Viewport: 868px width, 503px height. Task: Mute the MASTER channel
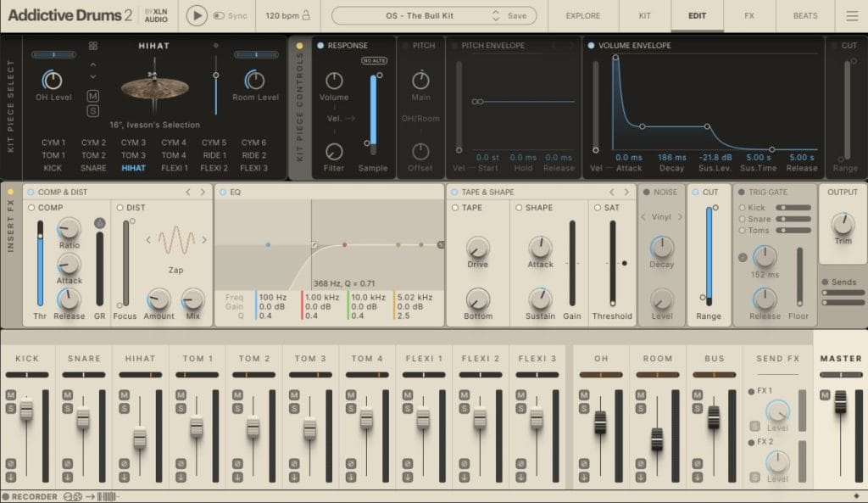[825, 394]
